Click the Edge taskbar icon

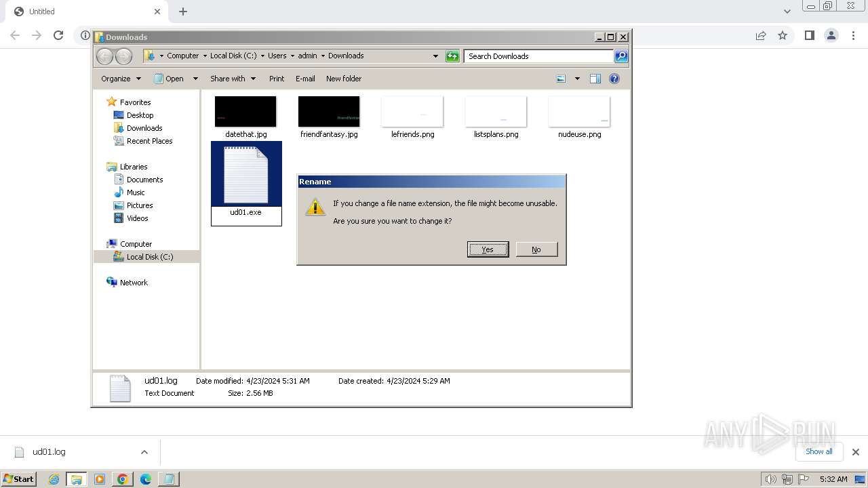pos(145,479)
